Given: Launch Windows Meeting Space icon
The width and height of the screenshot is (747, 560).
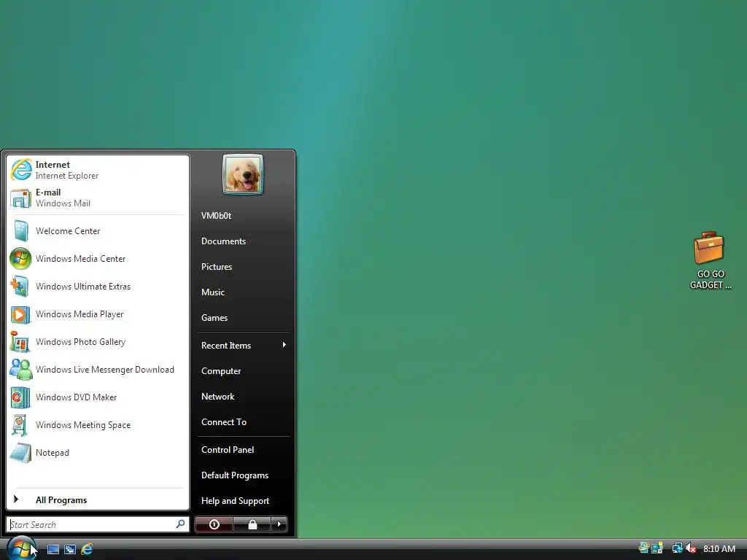Looking at the screenshot, I should click(21, 425).
